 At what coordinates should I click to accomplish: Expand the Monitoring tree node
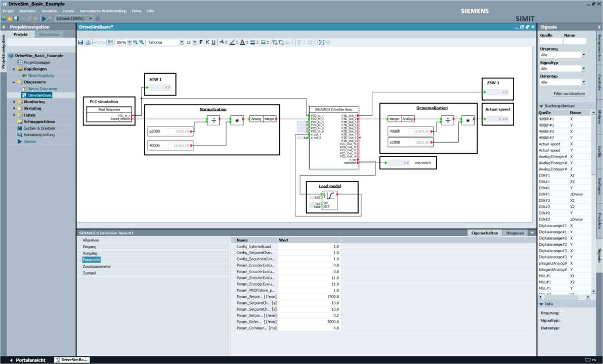tap(14, 102)
